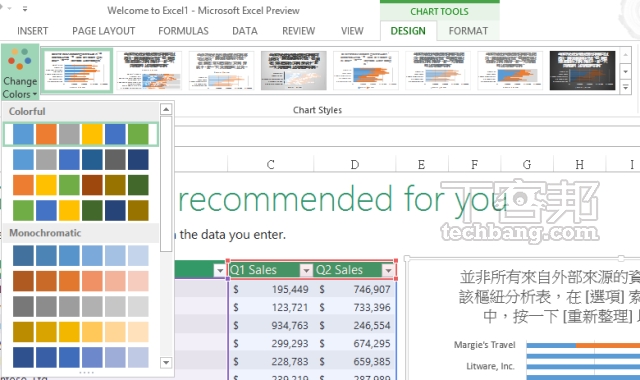Choose the second chart style thumbnail

149,71
